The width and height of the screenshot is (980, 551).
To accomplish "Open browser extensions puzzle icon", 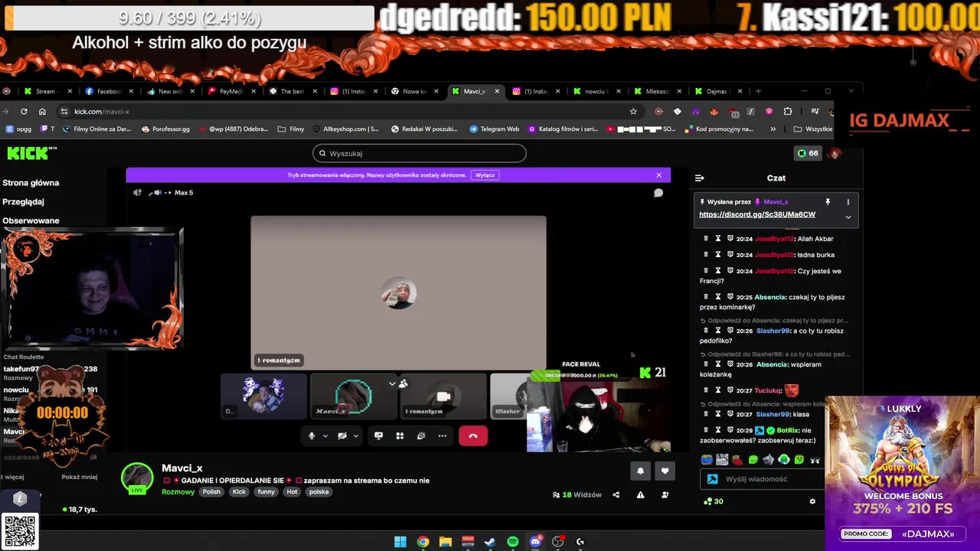I will pyautogui.click(x=787, y=111).
